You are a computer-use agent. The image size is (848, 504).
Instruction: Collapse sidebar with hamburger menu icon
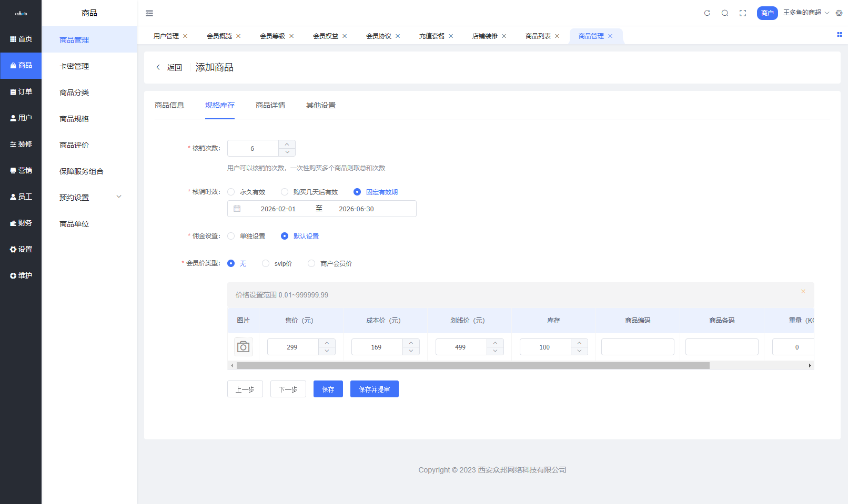[x=149, y=13]
